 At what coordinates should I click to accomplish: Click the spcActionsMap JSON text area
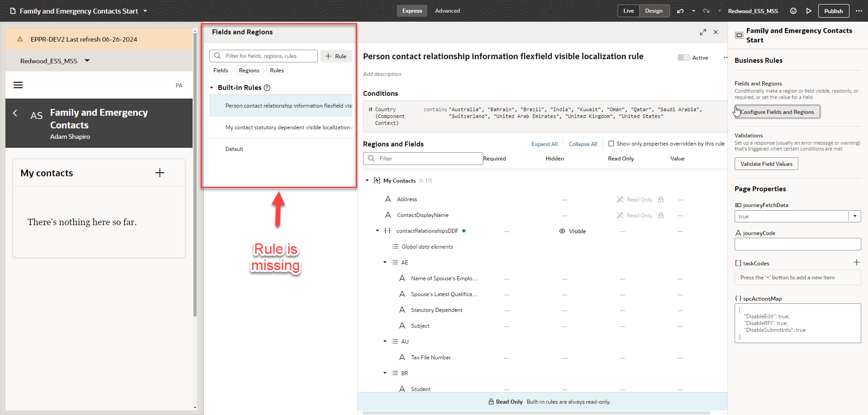point(797,323)
